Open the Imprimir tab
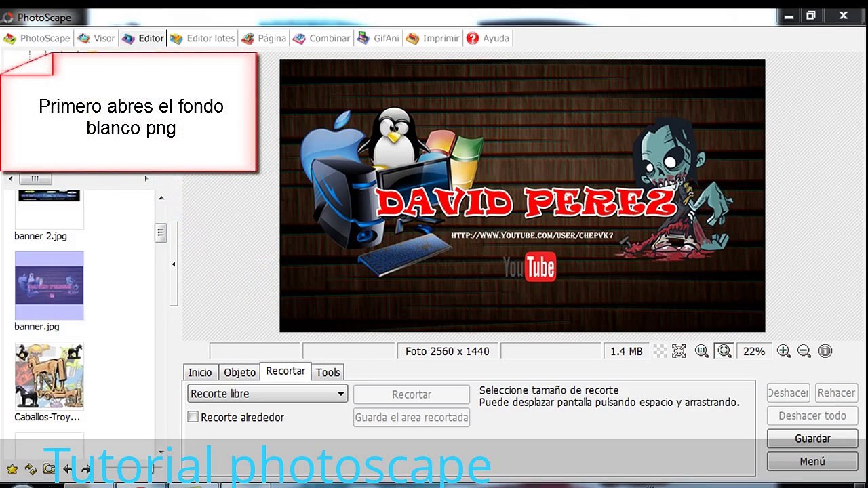This screenshot has width=868, height=488. tap(433, 38)
